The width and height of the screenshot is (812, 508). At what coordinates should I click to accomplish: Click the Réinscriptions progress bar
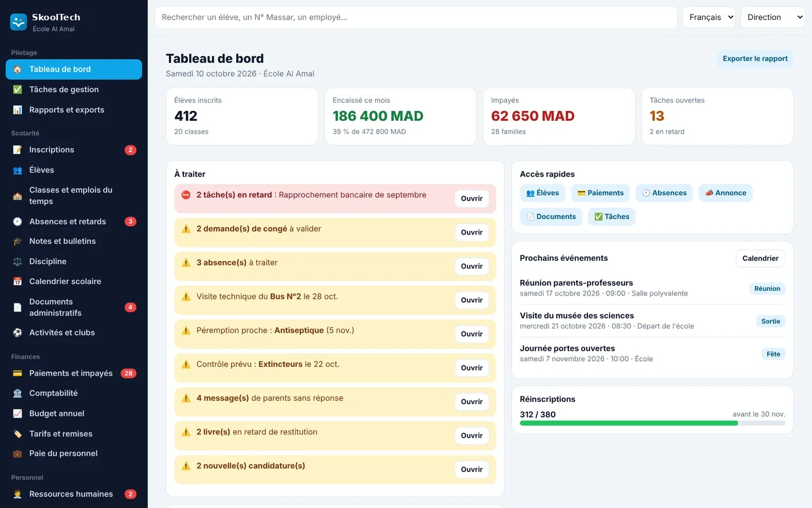652,423
